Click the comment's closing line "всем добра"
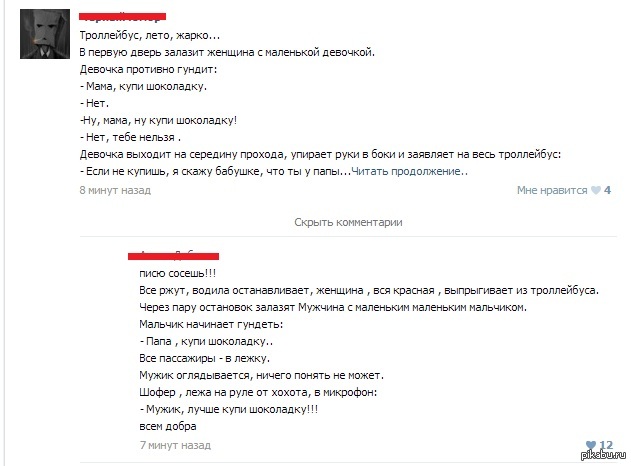The height and width of the screenshot is (466, 631). 167,426
